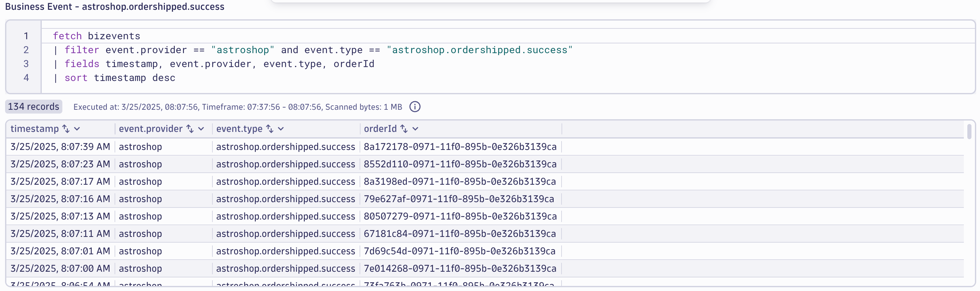The width and height of the screenshot is (980, 291).
Task: Click the timestamp cell 3/25/2025, 8:07:01 AM
Action: click(60, 251)
